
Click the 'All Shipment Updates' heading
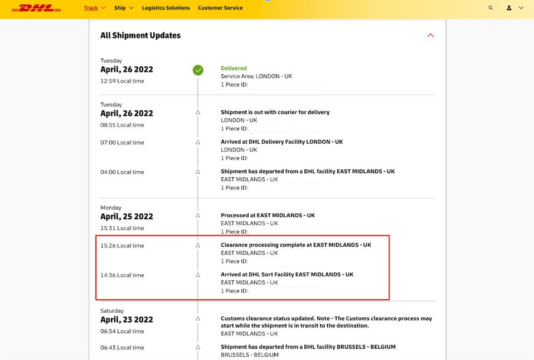pyautogui.click(x=140, y=35)
